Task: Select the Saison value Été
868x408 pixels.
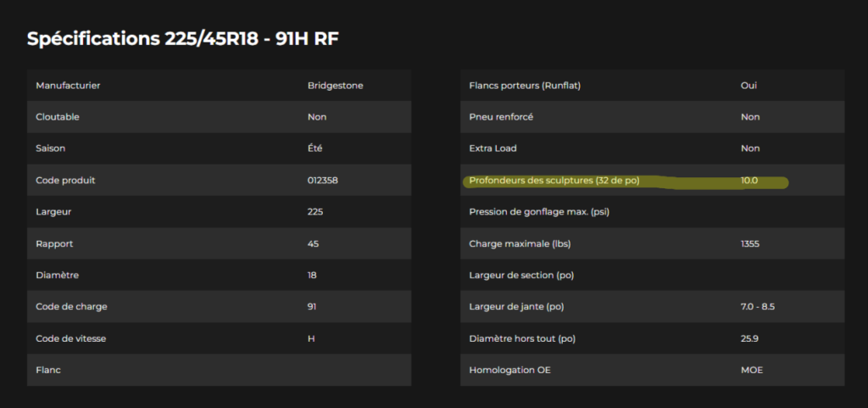Action: click(x=315, y=148)
